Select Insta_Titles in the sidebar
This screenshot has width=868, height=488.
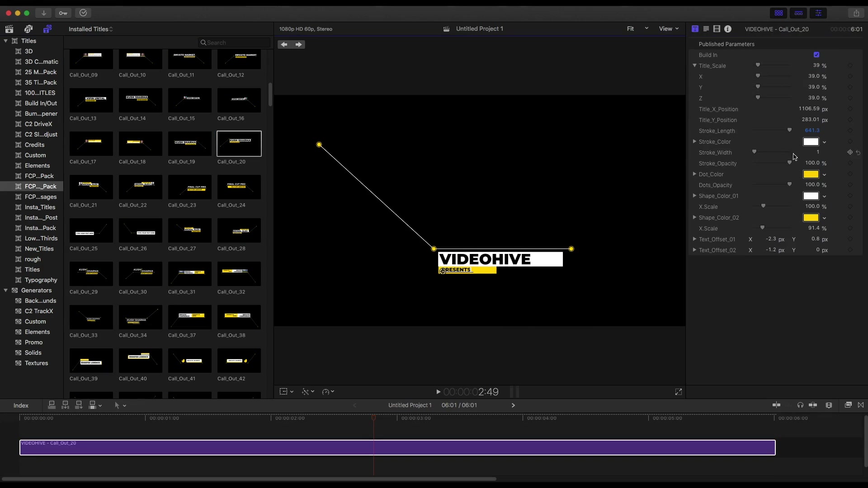[x=40, y=207]
